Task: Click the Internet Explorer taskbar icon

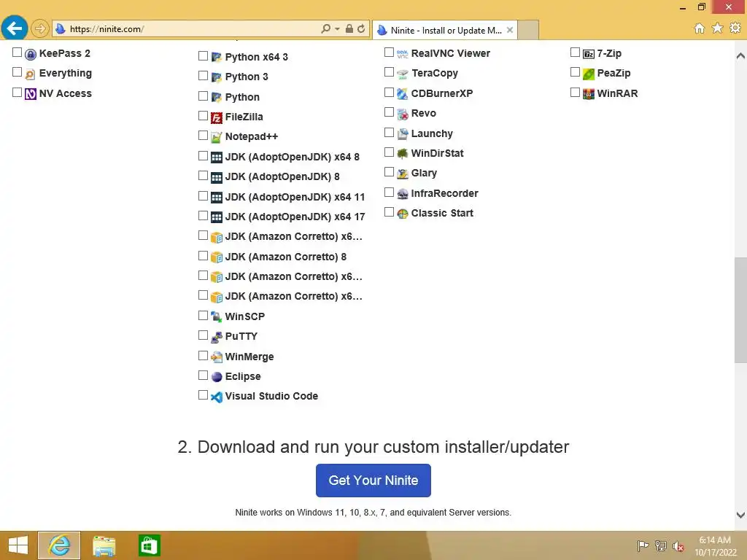Action: tap(59, 545)
